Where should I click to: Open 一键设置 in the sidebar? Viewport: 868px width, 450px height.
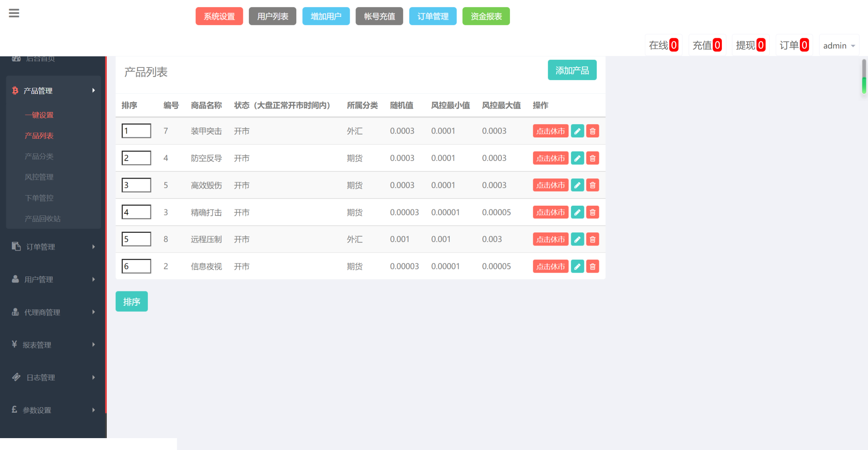(39, 115)
